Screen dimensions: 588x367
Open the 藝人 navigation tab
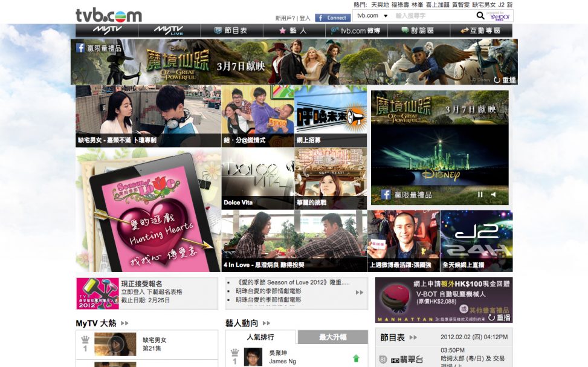coord(294,30)
